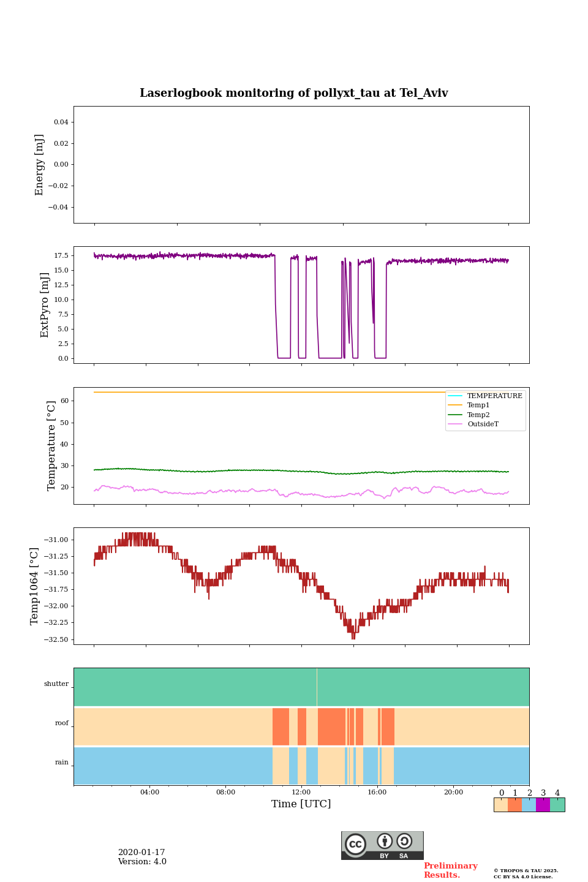This screenshot has height=882, width=588.
Task: Select the magenta color swatch labeled 3
Action: pos(543,805)
